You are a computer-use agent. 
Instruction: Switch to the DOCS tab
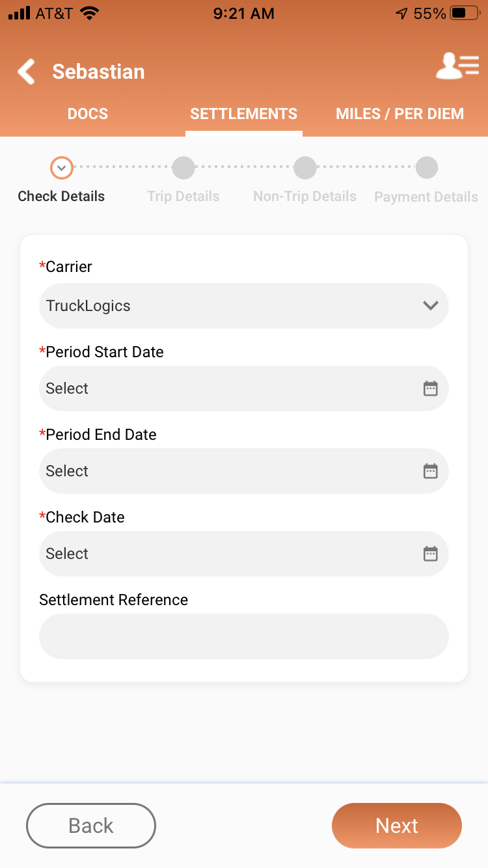point(88,114)
